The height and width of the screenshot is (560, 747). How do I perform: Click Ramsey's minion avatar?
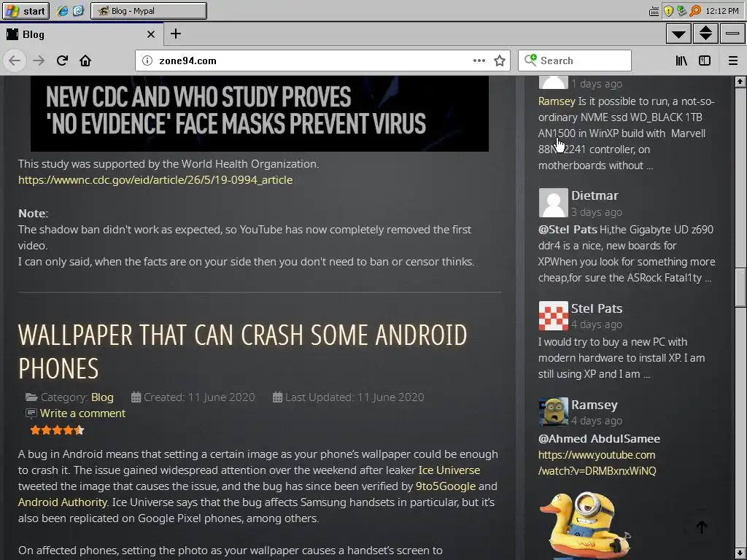553,412
